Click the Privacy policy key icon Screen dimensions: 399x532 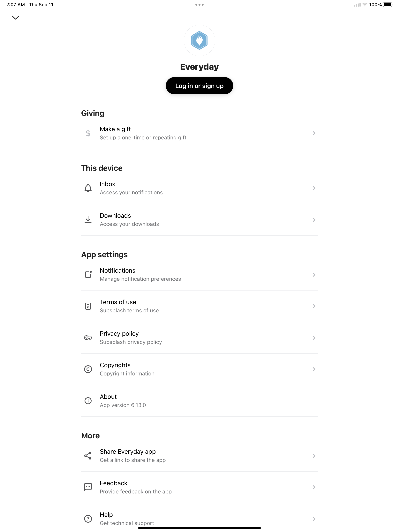(x=88, y=338)
